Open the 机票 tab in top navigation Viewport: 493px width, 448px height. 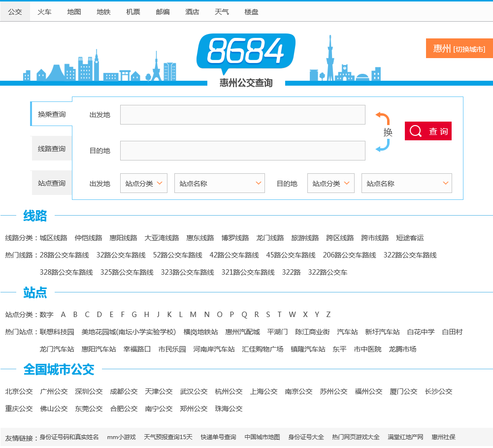pyautogui.click(x=133, y=12)
